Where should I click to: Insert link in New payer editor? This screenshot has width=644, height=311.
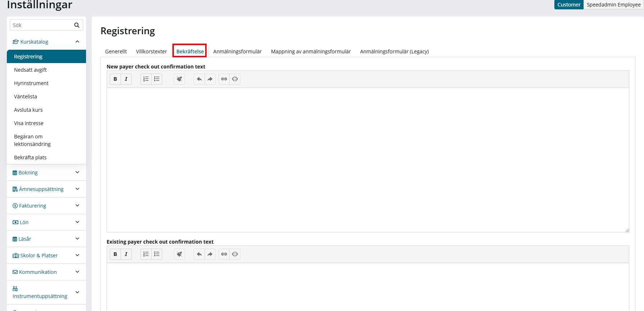224,79
